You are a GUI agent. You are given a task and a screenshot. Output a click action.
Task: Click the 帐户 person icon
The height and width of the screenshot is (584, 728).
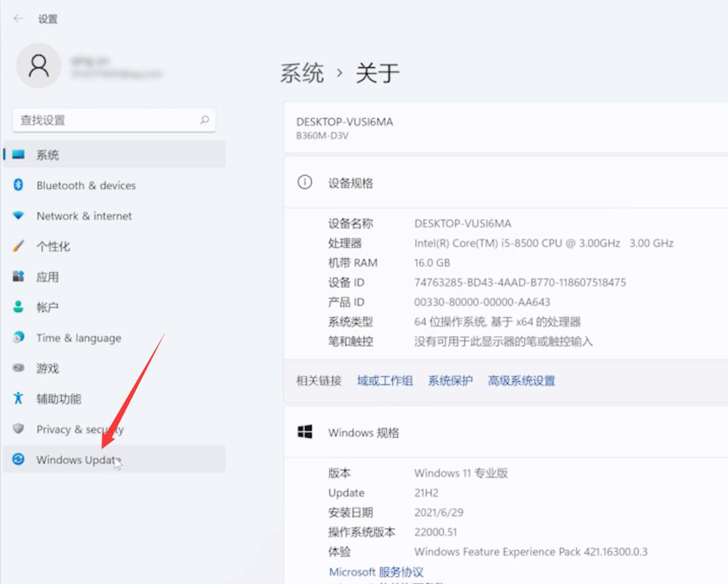click(18, 307)
